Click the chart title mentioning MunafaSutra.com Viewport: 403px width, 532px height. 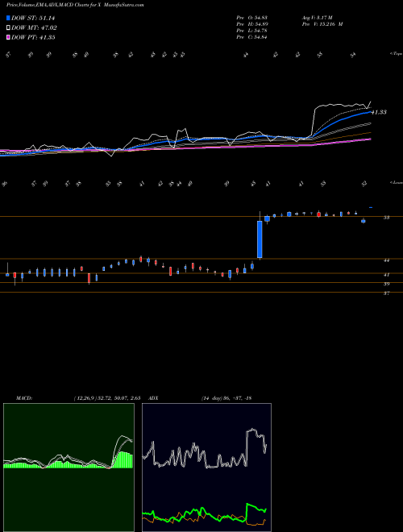point(75,5)
